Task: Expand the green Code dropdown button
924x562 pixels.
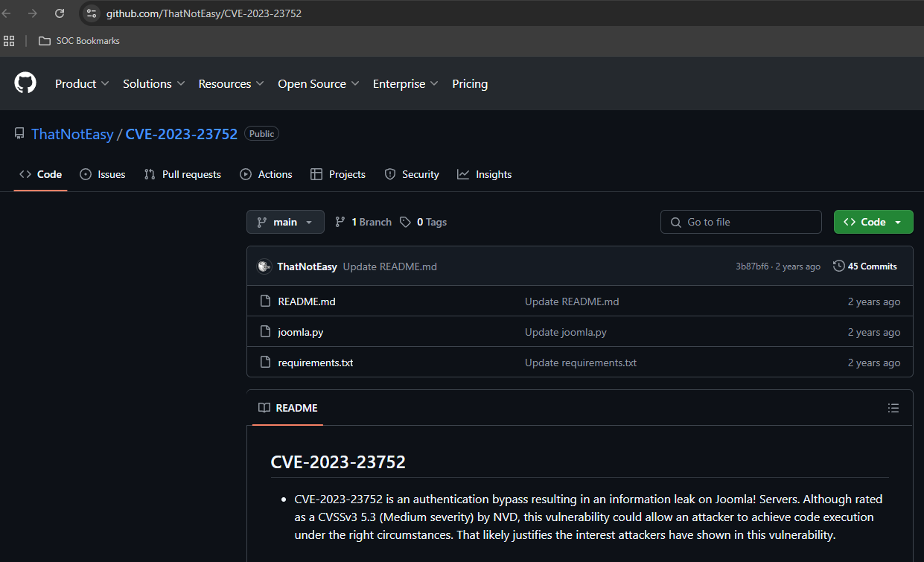Action: point(873,222)
